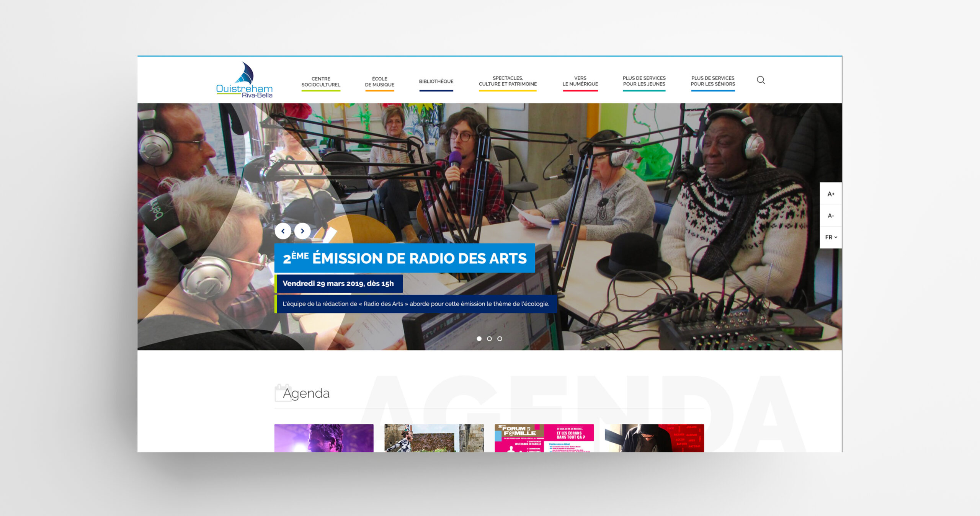Screen dimensions: 980x516
Task: Select the third carousel dot
Action: (500, 339)
